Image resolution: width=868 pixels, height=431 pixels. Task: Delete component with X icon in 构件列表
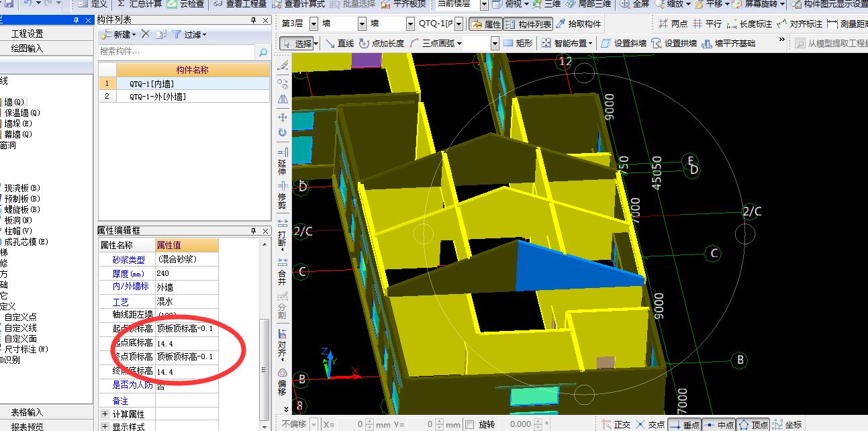pos(145,34)
